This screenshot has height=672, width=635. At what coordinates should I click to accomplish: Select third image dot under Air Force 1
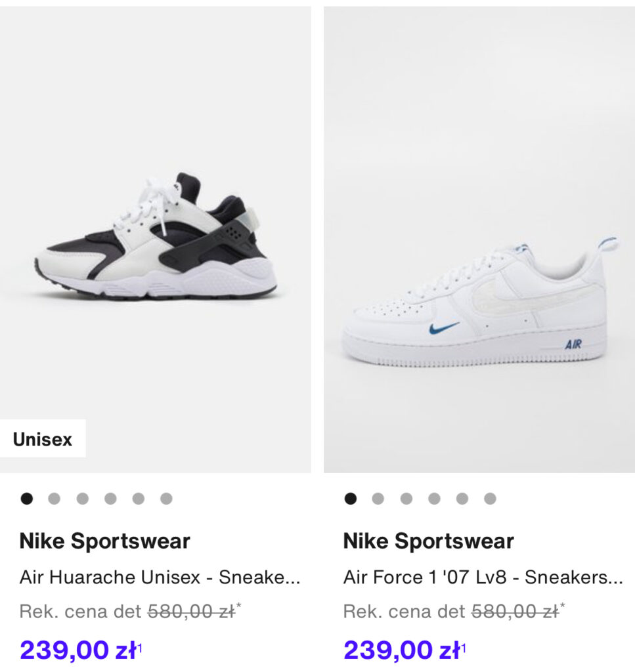point(406,499)
